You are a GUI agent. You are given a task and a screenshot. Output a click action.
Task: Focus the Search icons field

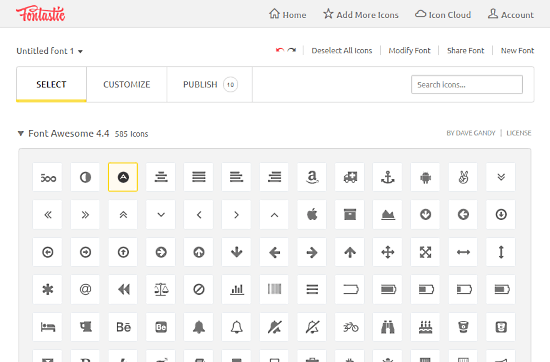[x=467, y=85]
